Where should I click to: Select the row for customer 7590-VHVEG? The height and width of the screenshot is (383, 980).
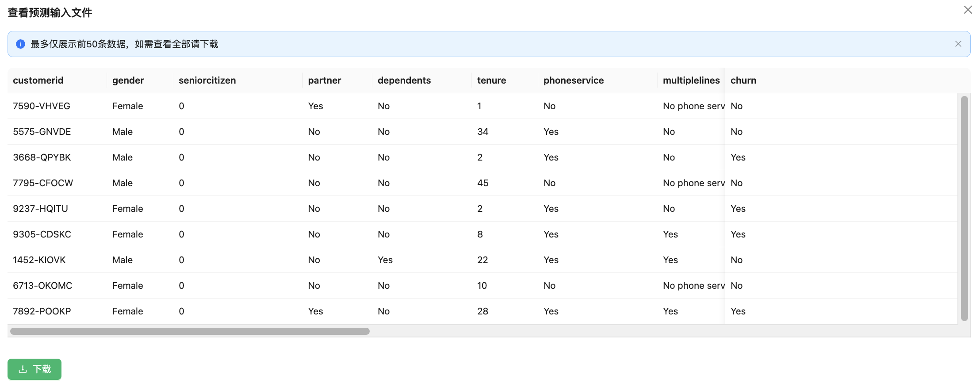pos(42,106)
